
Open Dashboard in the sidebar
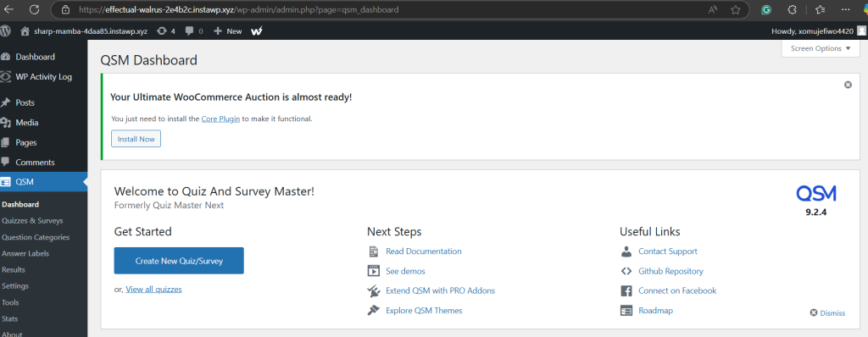pyautogui.click(x=35, y=57)
